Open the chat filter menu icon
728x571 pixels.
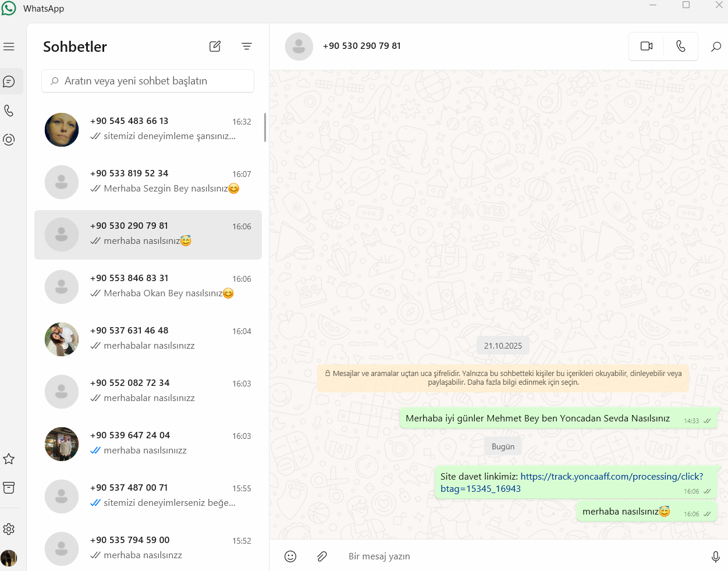pyautogui.click(x=247, y=46)
